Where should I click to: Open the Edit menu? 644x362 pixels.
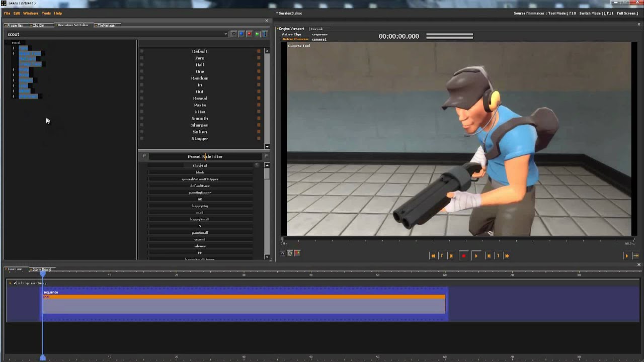tap(17, 13)
